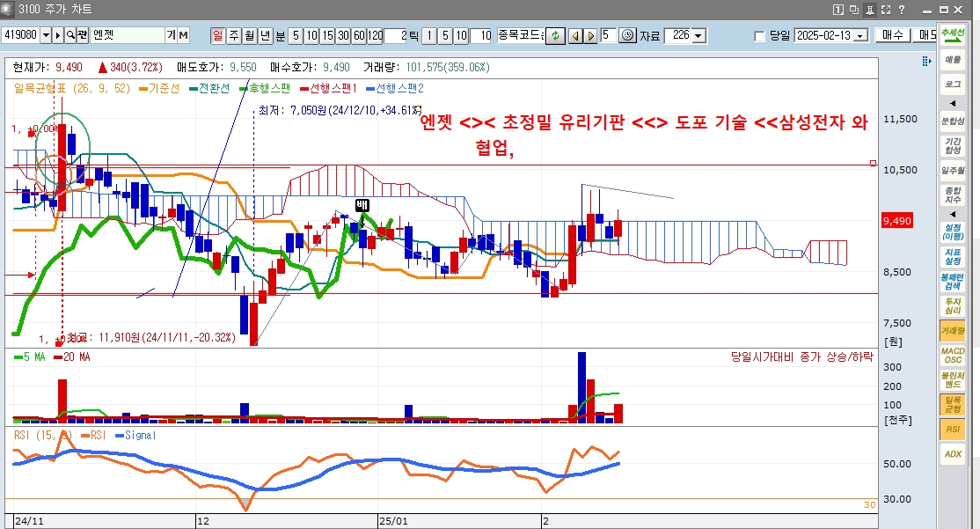The width and height of the screenshot is (980, 529).
Task: Click the red 9,490 current price tag
Action: coord(897,221)
